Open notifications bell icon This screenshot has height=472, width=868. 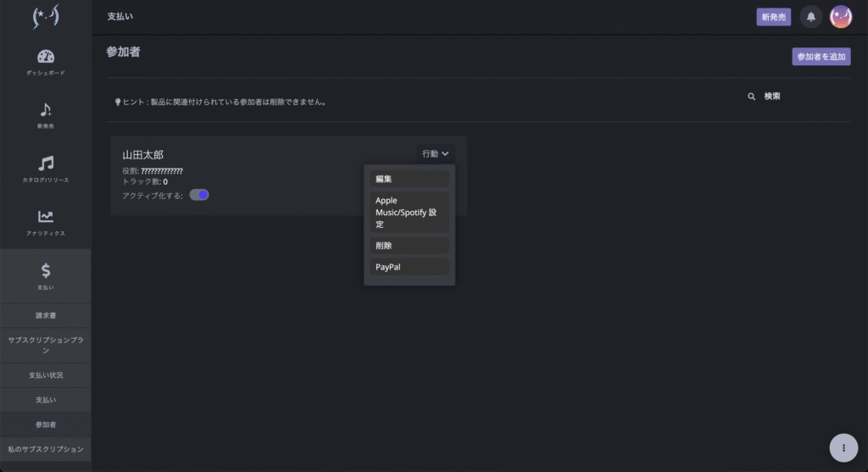[811, 17]
